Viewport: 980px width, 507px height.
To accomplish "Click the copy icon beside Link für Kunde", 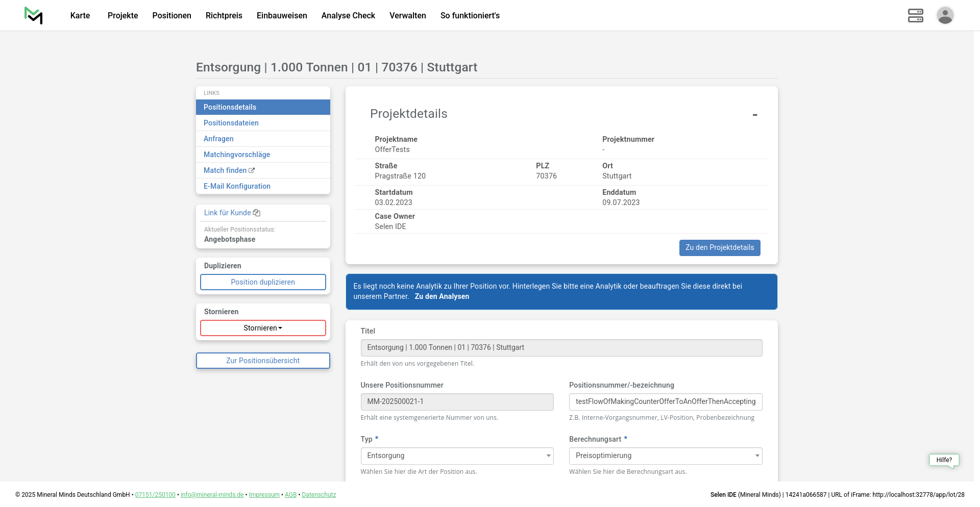I will [257, 213].
